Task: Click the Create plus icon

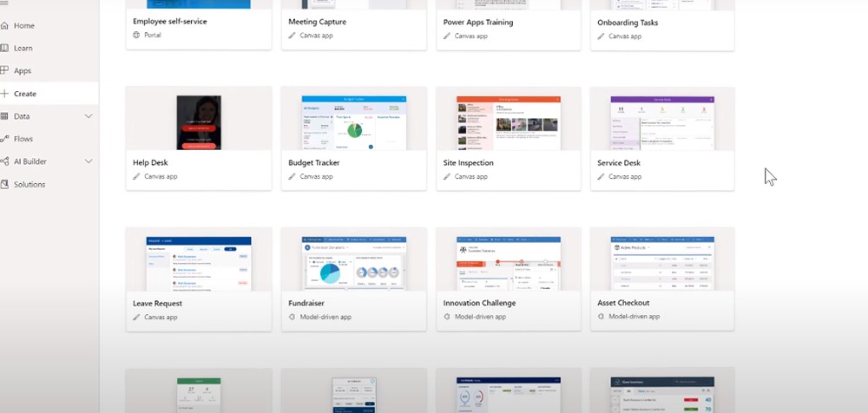Action: (x=4, y=94)
